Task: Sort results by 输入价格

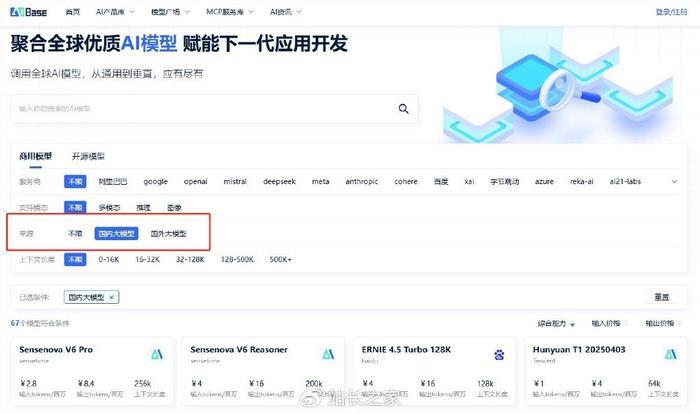Action: 609,323
